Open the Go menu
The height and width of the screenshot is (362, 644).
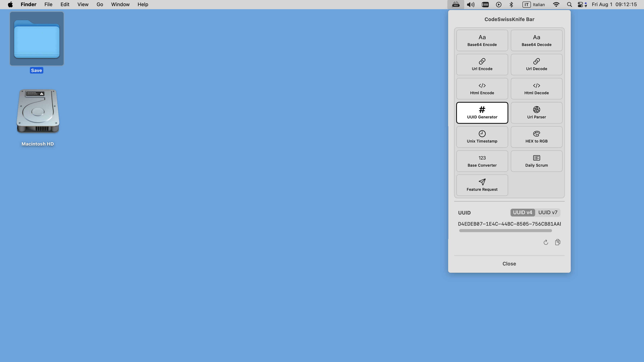100,4
